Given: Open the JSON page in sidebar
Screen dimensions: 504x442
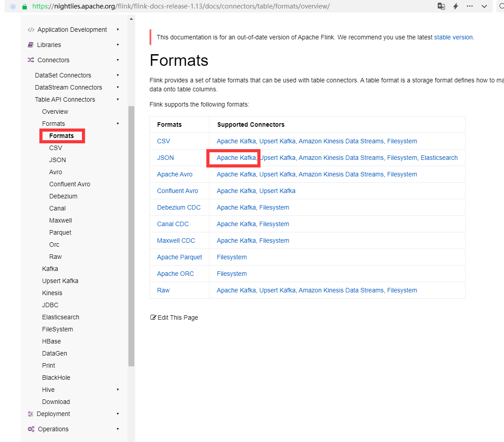Looking at the screenshot, I should pyautogui.click(x=57, y=160).
